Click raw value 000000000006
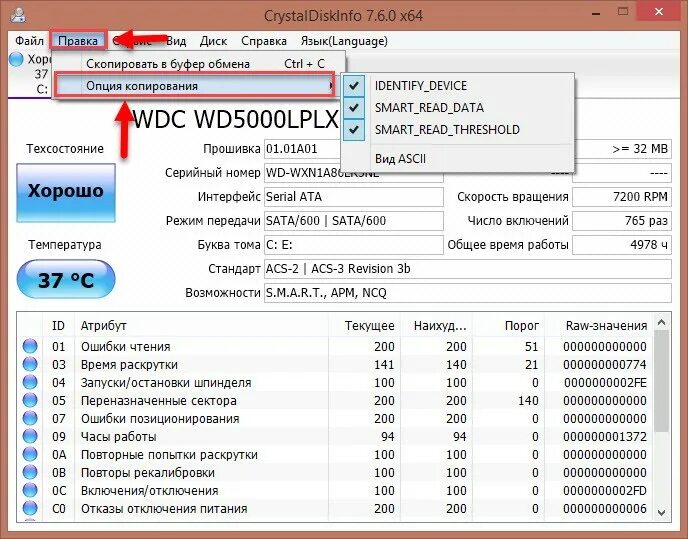Image resolution: width=688 pixels, height=539 pixels. 605,509
